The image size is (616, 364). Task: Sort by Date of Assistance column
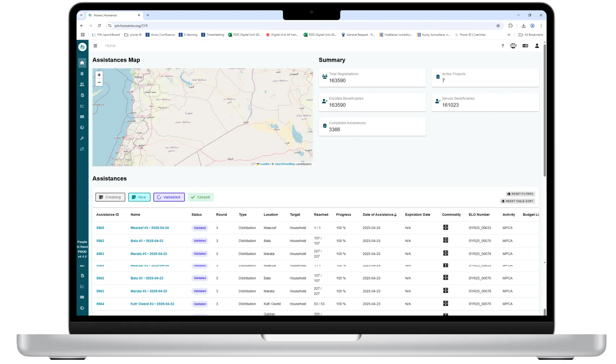379,214
